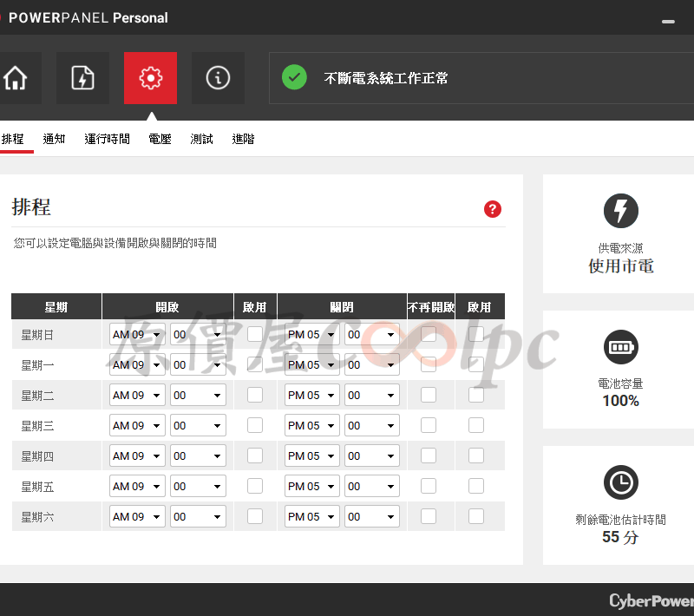The width and height of the screenshot is (694, 616).
Task: Click the 剩餘電池估計時間 clock icon
Action: point(621,482)
